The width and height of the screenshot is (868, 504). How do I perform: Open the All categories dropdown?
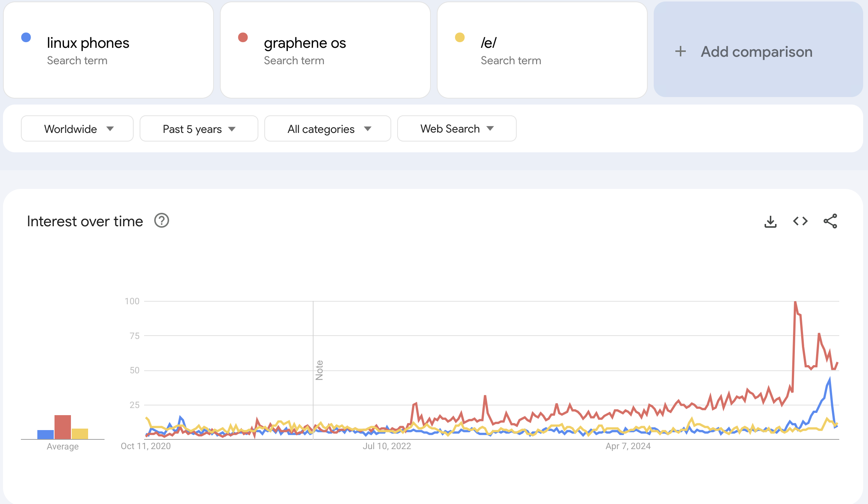click(x=327, y=129)
